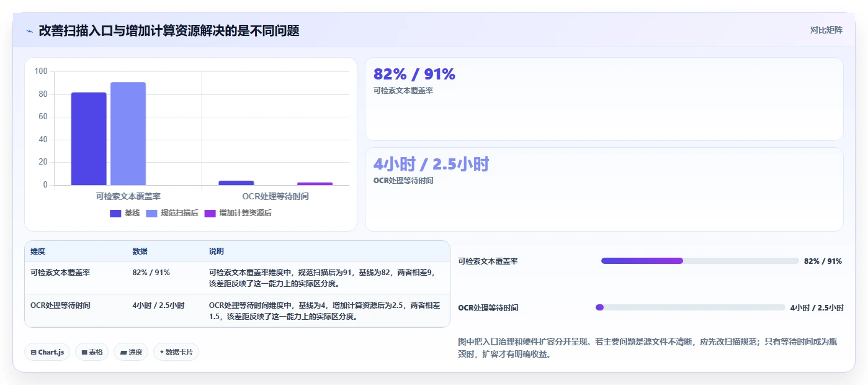Viewport: 868px width, 385px height.
Task: Click the 规范扫描后 light blue legend swatch
Action: coord(151,213)
